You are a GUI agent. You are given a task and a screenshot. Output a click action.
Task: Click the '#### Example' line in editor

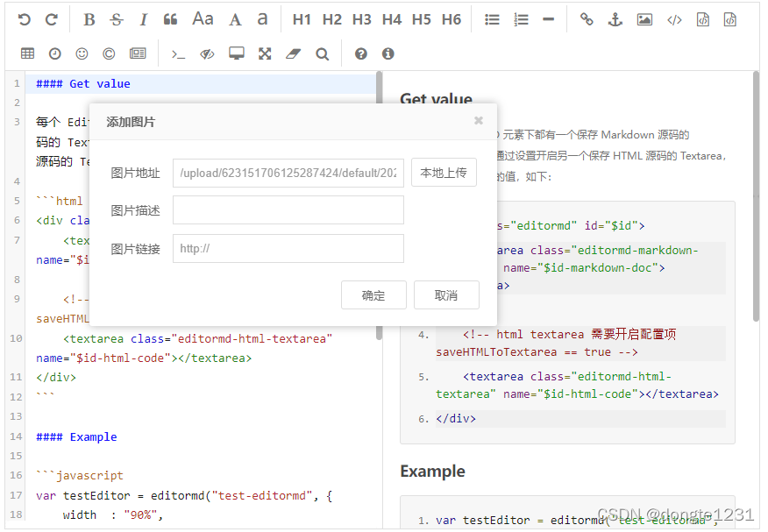click(76, 436)
